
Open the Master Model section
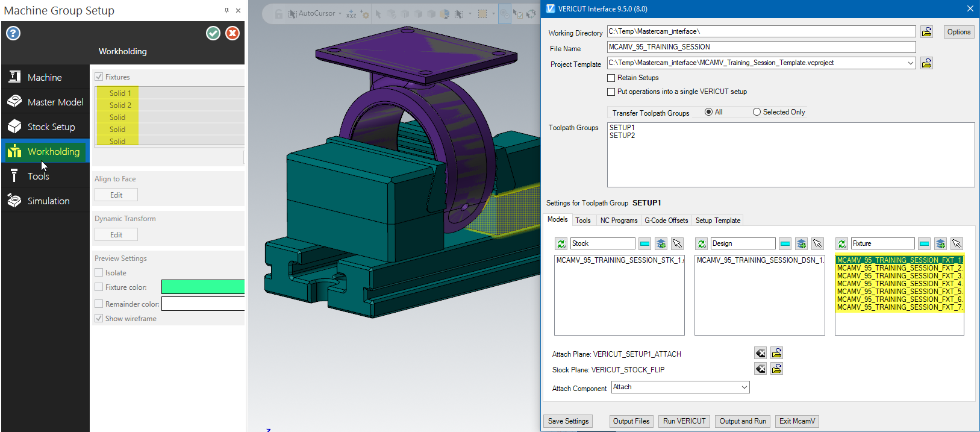(x=46, y=102)
